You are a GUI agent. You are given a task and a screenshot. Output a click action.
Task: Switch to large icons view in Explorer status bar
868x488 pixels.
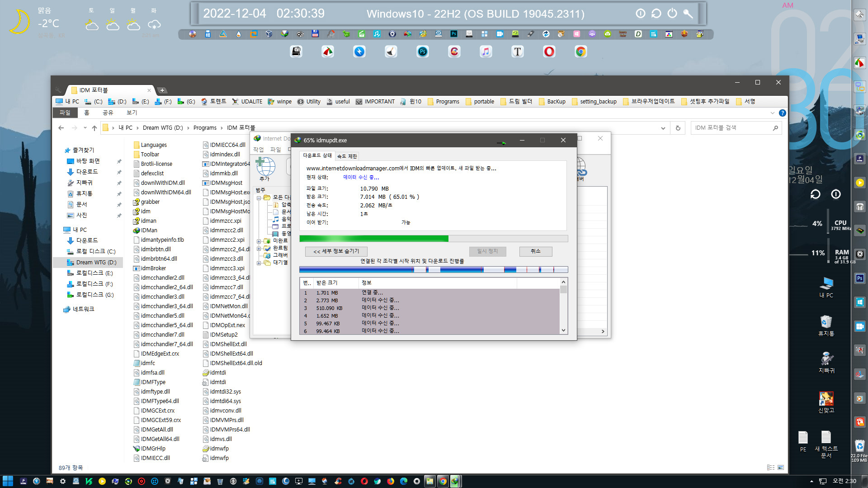coord(781,468)
